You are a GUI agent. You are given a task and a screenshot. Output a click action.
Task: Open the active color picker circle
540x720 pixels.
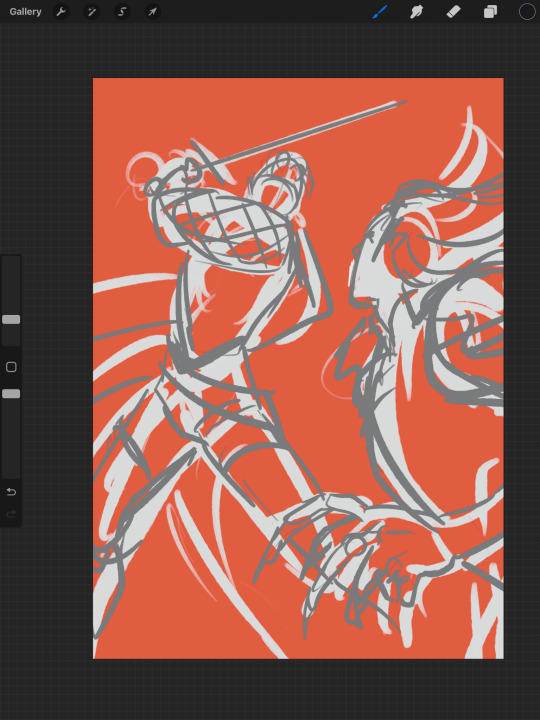(x=527, y=11)
